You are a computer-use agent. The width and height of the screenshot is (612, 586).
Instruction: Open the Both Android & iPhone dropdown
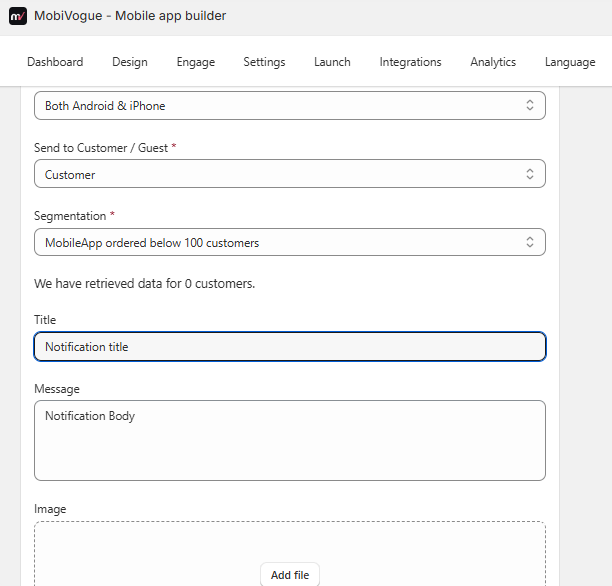coord(290,105)
